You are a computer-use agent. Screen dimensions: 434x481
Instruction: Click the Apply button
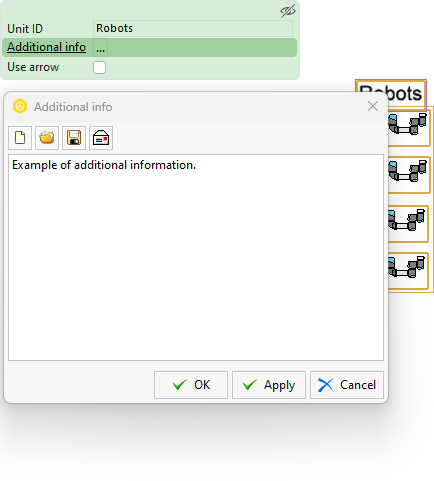269,385
